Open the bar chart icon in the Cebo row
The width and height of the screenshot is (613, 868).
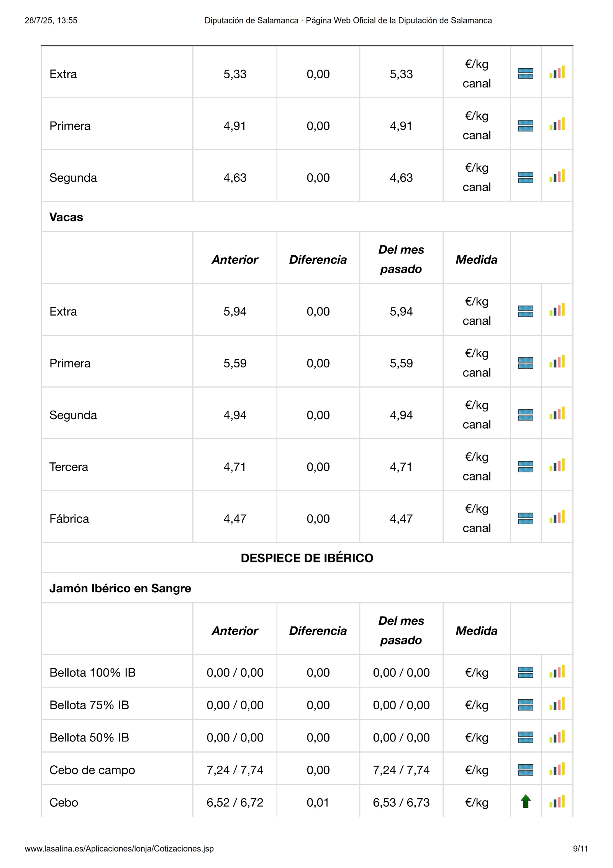point(557,802)
